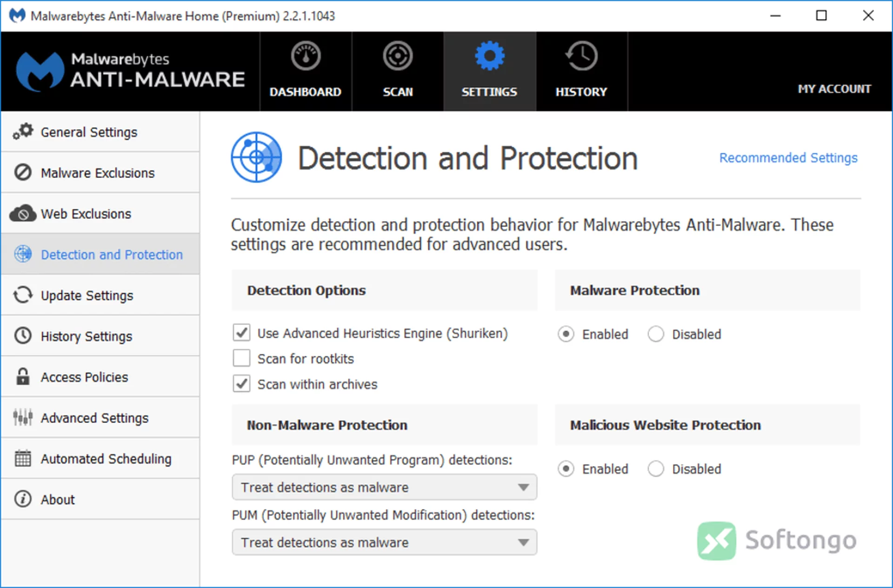893x588 pixels.
Task: Open Access Policies label
Action: click(x=84, y=377)
